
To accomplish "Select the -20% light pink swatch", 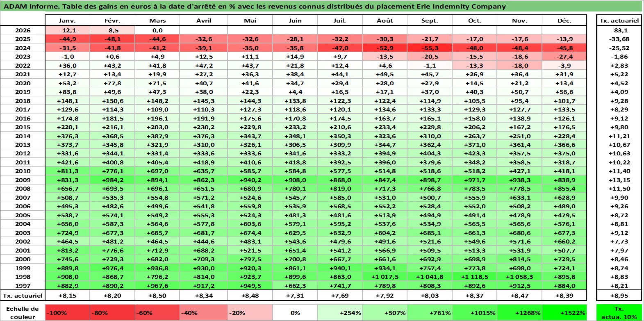I will coord(250,312).
